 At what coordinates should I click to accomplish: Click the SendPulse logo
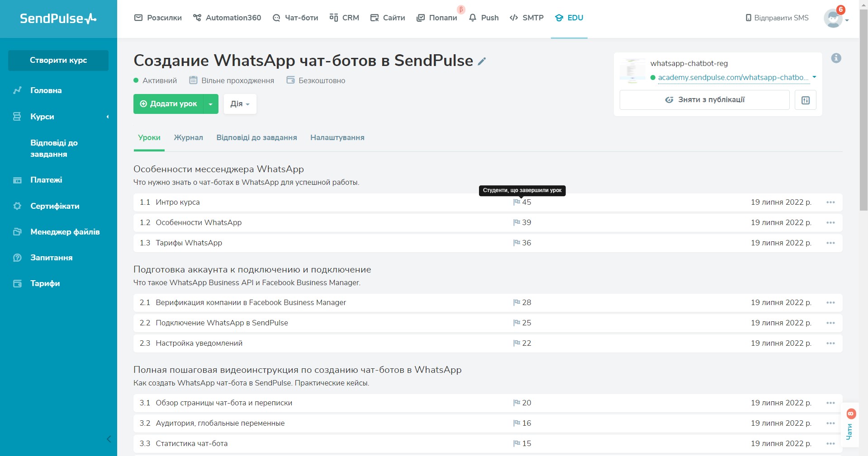[x=58, y=19]
